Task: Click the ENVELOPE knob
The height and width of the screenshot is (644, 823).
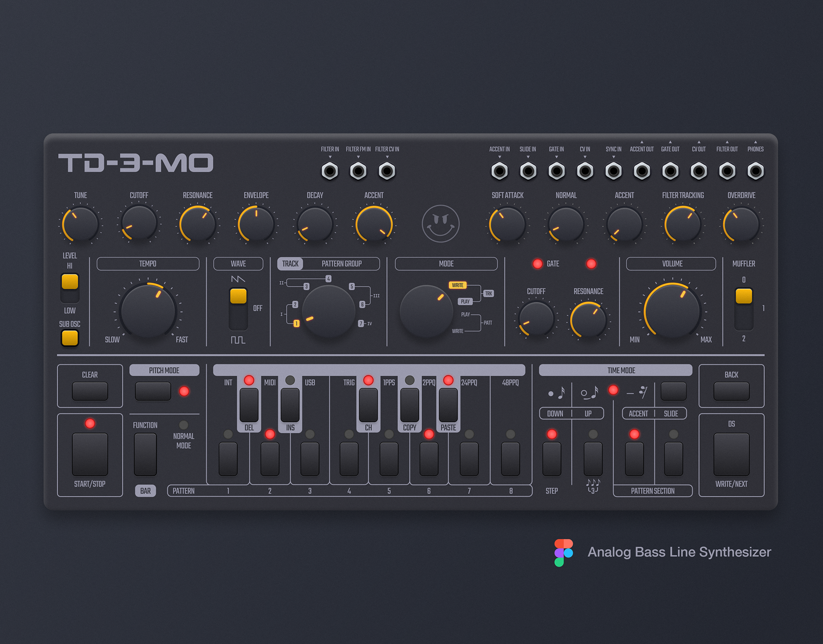Action: tap(256, 225)
